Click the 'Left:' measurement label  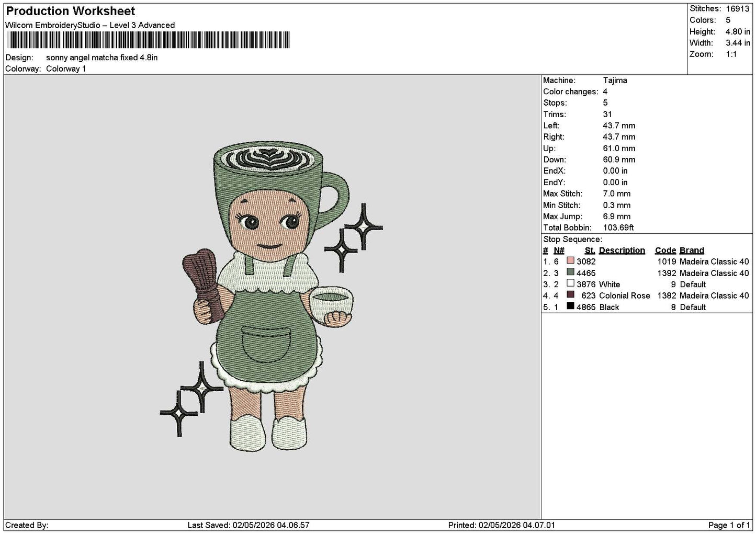pyautogui.click(x=551, y=126)
